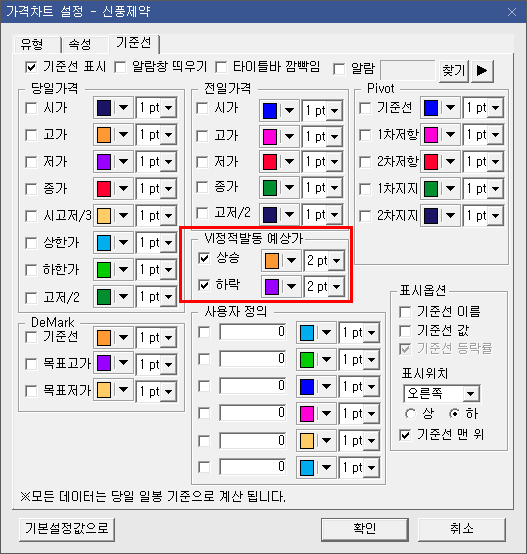Enable Pivot 1차저항 checkbox
The width and height of the screenshot is (527, 554).
tap(365, 135)
